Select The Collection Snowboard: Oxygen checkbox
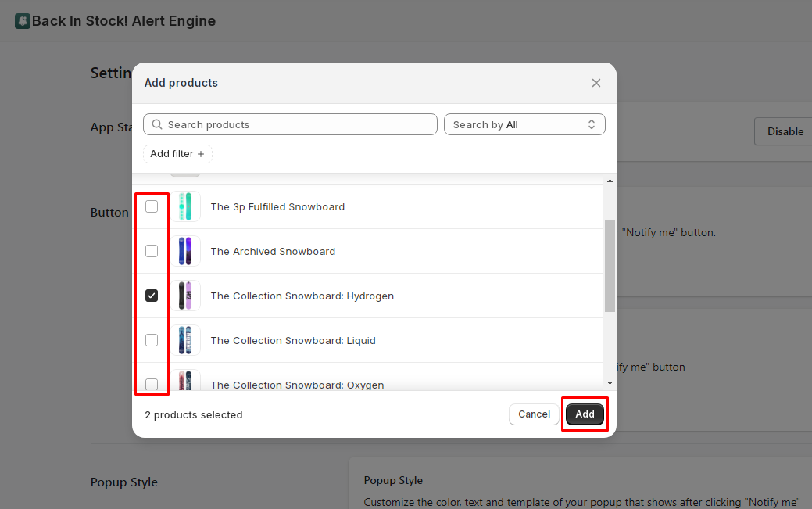The width and height of the screenshot is (812, 509). point(152,384)
